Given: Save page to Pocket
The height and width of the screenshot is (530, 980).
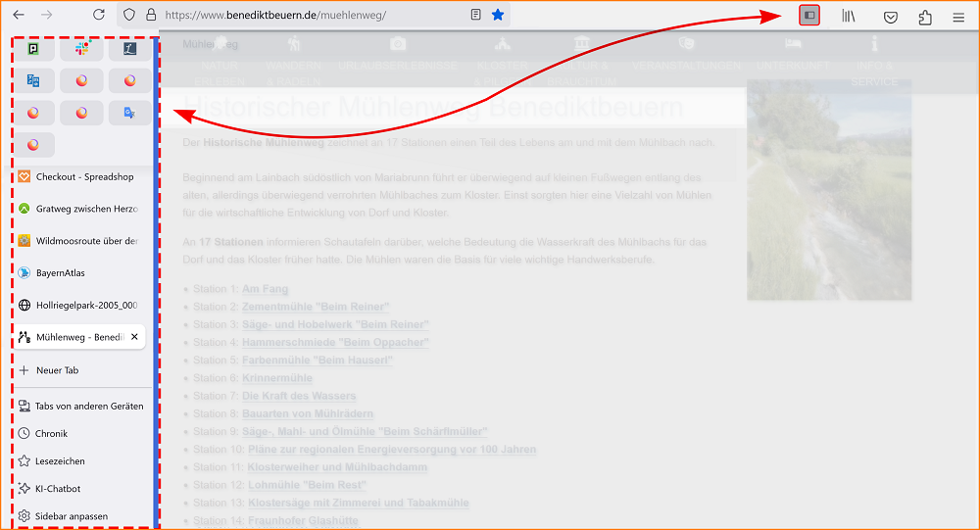Looking at the screenshot, I should [891, 17].
